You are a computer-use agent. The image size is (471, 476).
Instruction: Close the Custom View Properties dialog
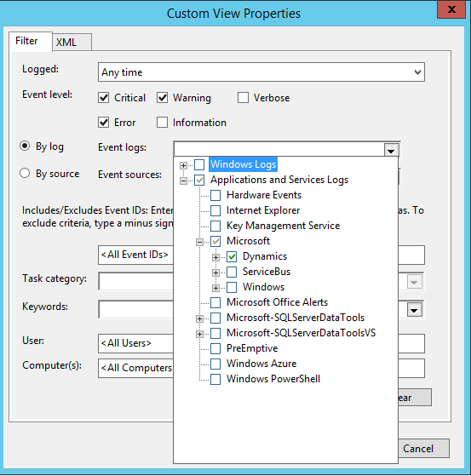[x=451, y=9]
